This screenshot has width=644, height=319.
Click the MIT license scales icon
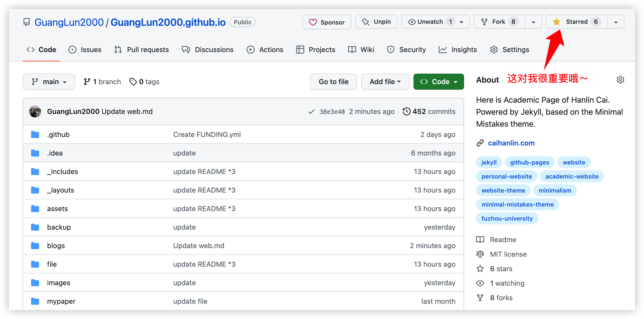pos(480,254)
